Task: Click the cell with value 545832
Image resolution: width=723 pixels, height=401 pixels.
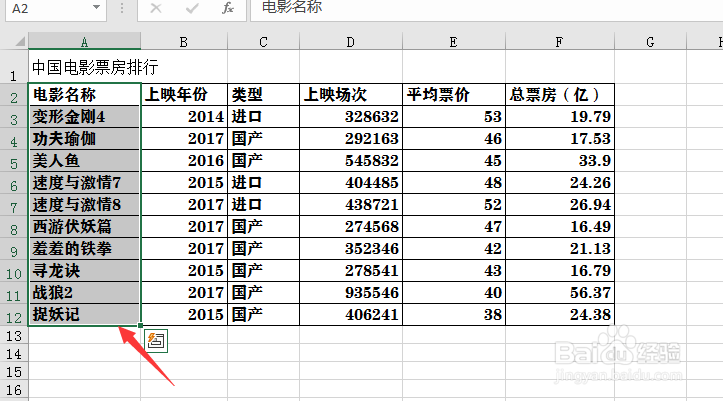Action: pyautogui.click(x=351, y=161)
